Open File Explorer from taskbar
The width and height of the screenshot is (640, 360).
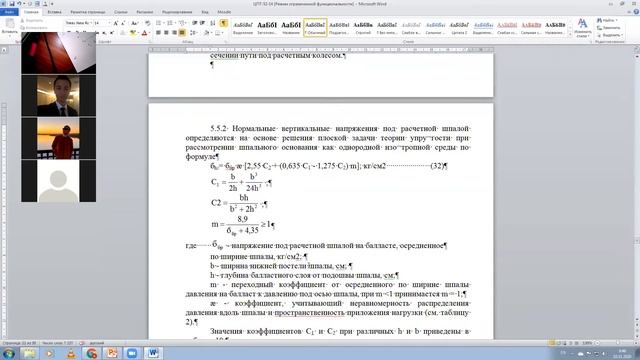(29, 353)
